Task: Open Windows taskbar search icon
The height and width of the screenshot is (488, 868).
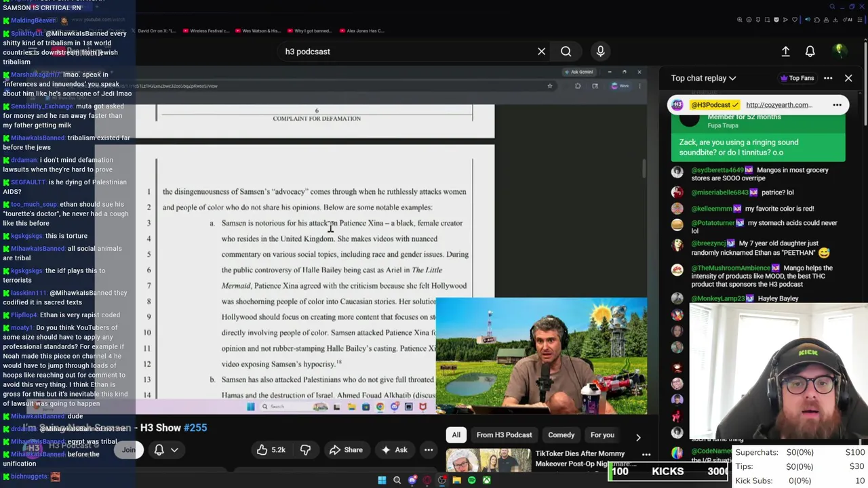Action: point(397,481)
